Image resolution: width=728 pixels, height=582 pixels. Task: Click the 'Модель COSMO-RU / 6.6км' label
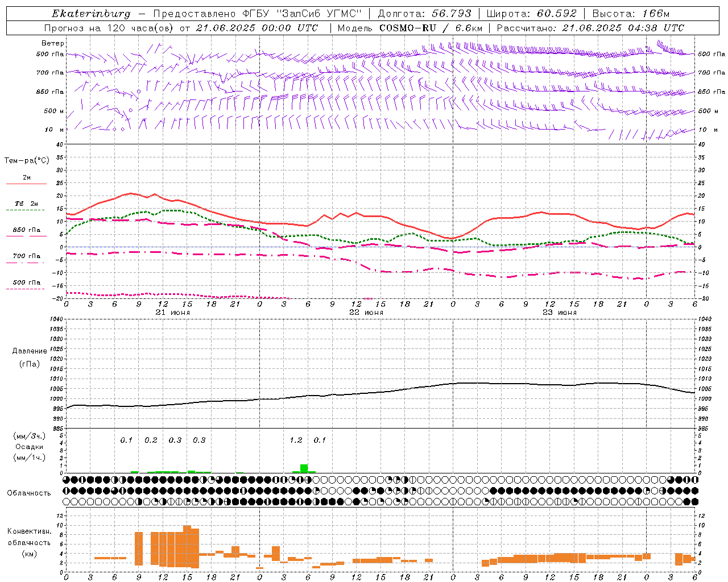409,28
